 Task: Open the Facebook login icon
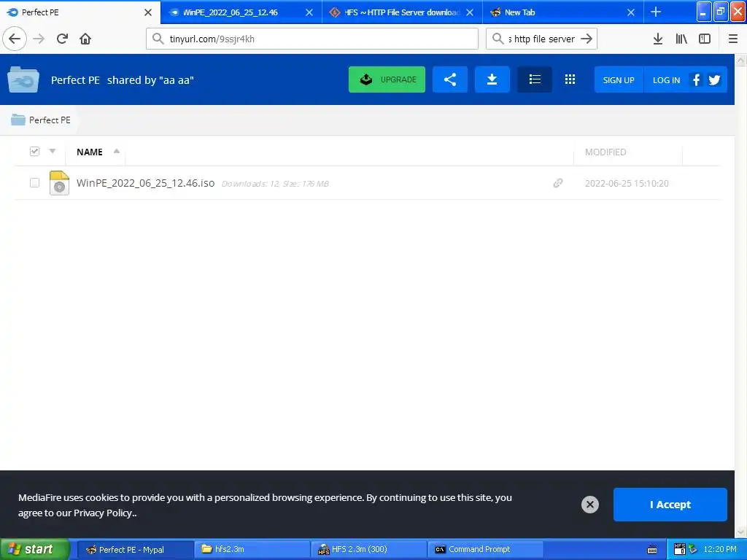pos(696,80)
